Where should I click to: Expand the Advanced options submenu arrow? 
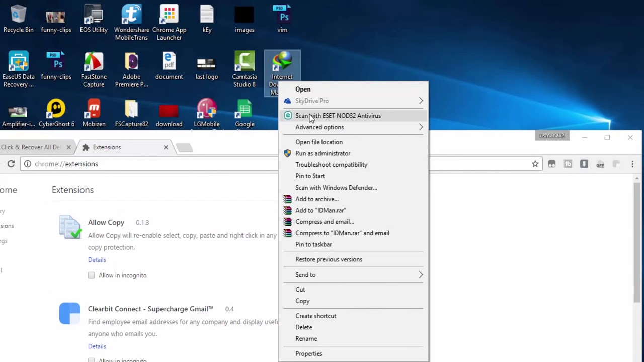pyautogui.click(x=421, y=127)
